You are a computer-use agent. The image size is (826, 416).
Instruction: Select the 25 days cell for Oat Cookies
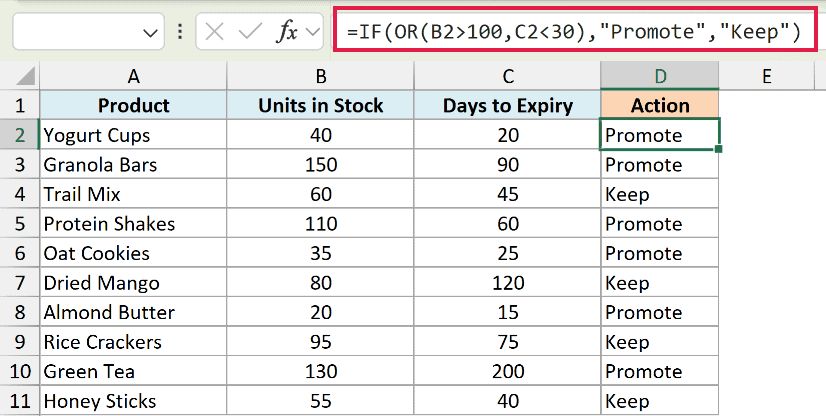point(508,253)
